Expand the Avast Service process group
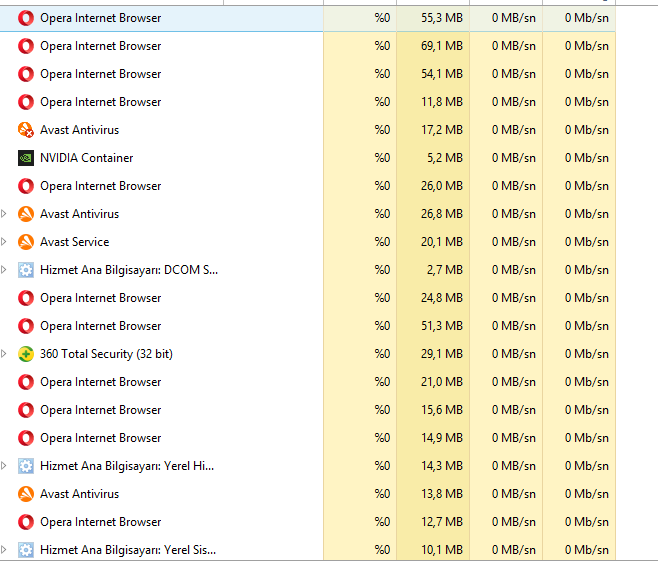658x571 pixels. pos(4,242)
